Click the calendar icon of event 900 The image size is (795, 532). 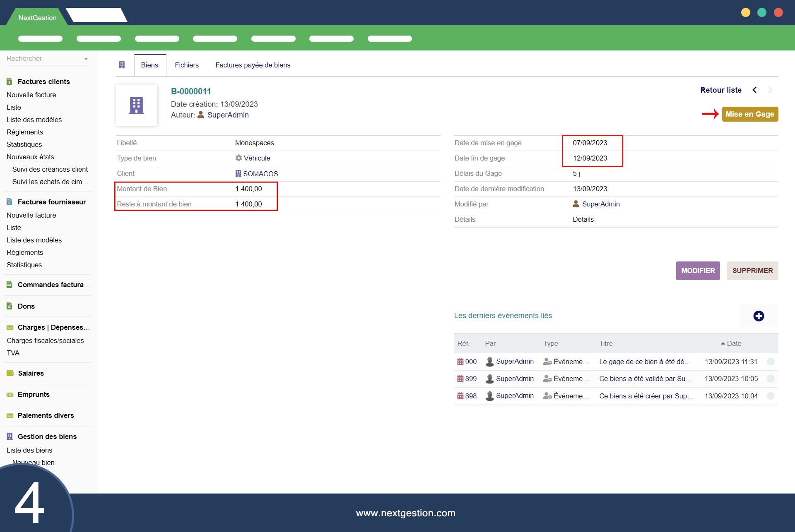pyautogui.click(x=460, y=362)
